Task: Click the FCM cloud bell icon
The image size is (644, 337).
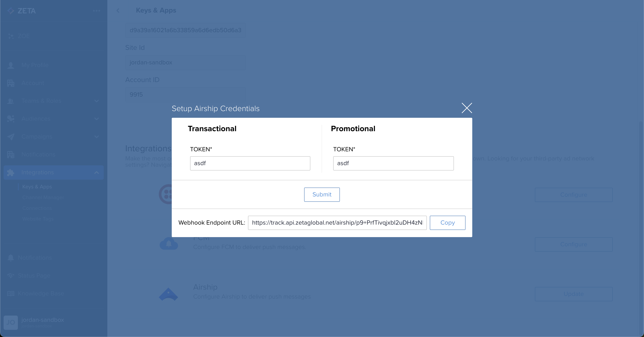Action: (x=169, y=244)
